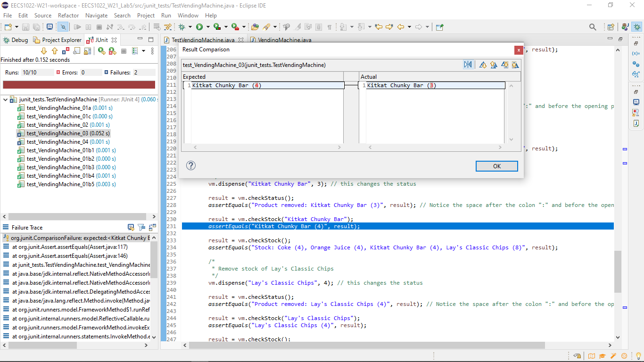Select test_VendingMachine_01b5 test row
644x362 pixels.
click(66, 184)
